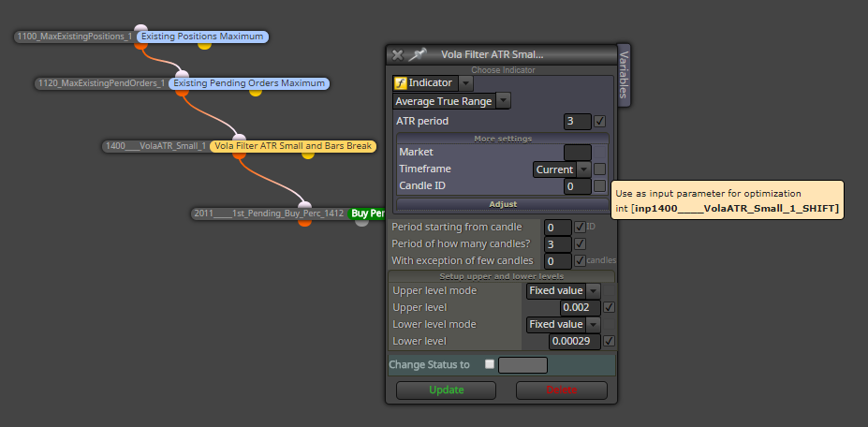
Task: Open Lower level mode Fixed value dropdown
Action: pyautogui.click(x=563, y=325)
